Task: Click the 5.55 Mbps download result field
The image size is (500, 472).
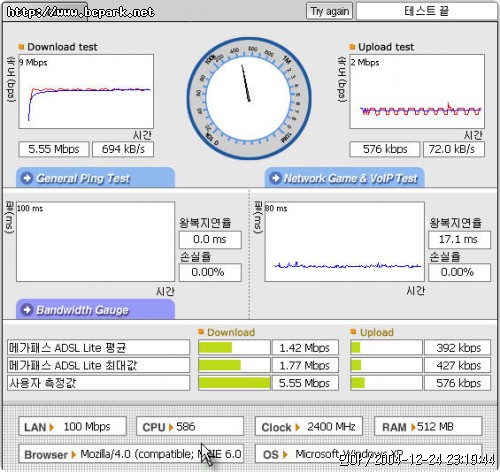Action: pyautogui.click(x=54, y=149)
